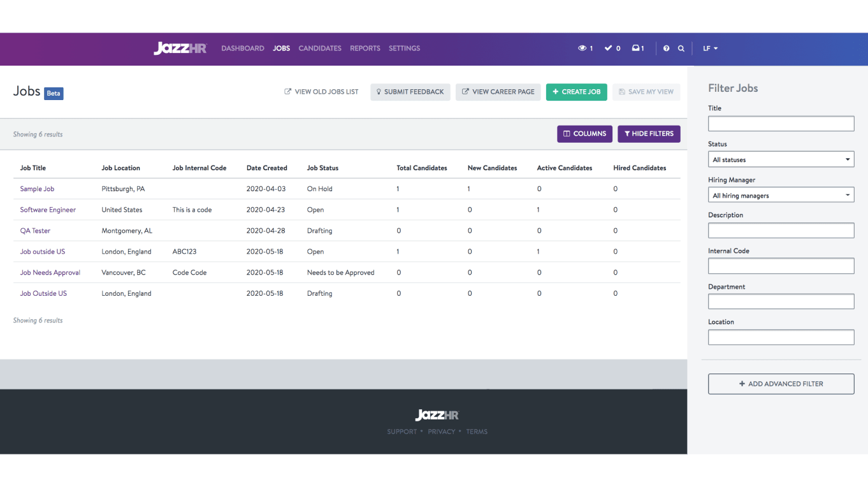This screenshot has width=868, height=487.
Task: Click the Create Job button
Action: pos(576,92)
